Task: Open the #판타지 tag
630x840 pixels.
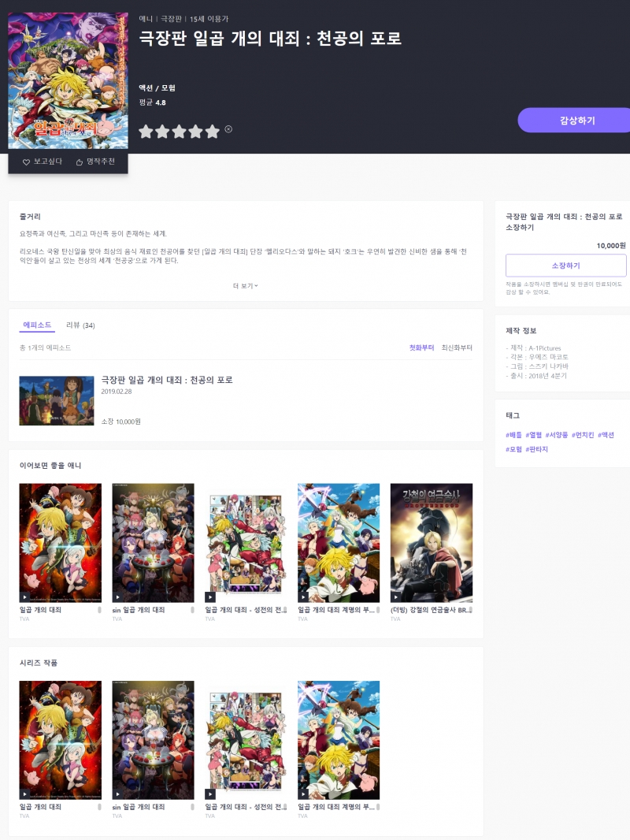Action: [x=537, y=449]
